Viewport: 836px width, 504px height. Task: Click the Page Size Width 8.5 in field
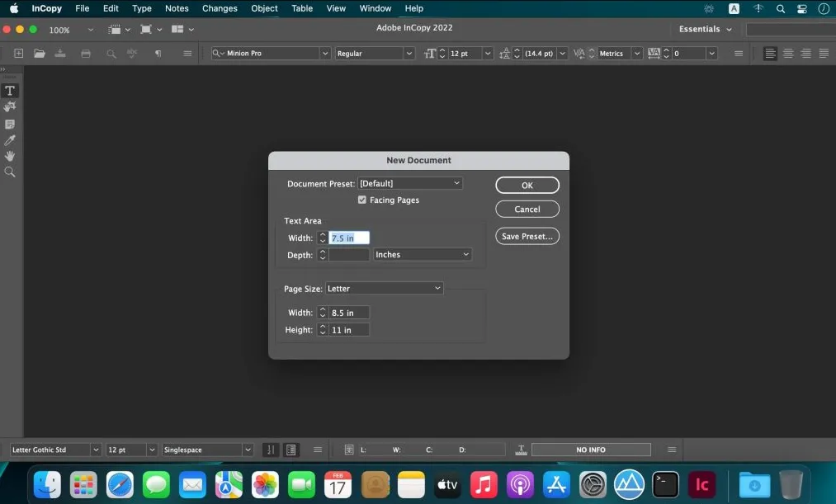(349, 312)
